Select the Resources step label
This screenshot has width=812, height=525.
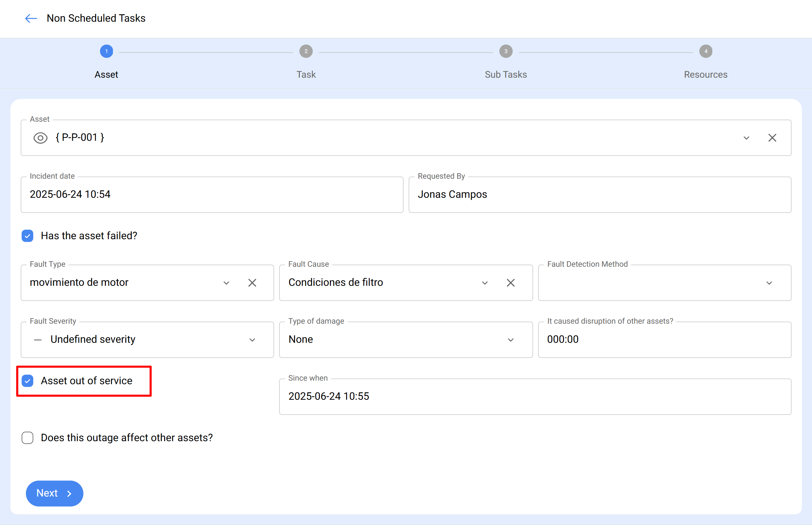pos(705,74)
